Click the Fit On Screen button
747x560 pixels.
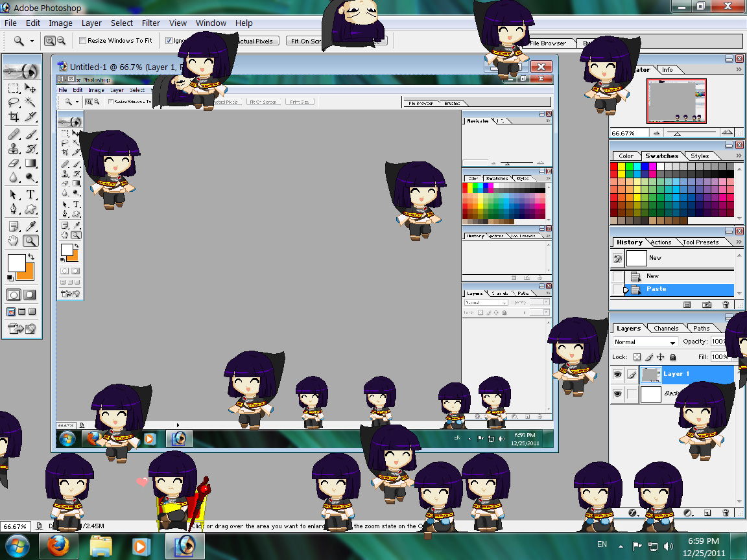306,41
